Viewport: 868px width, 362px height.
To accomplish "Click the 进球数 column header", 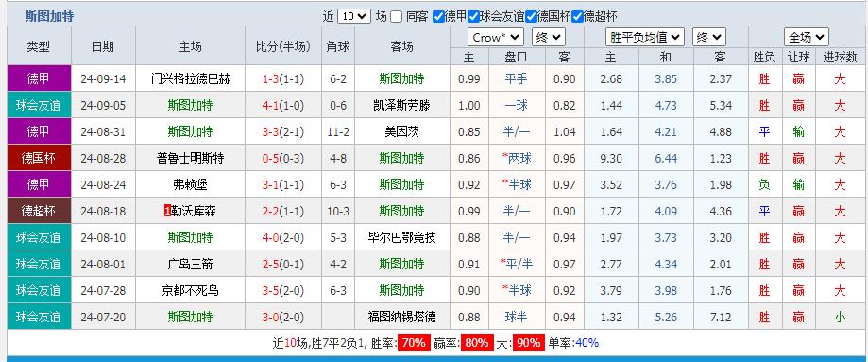I will [840, 57].
